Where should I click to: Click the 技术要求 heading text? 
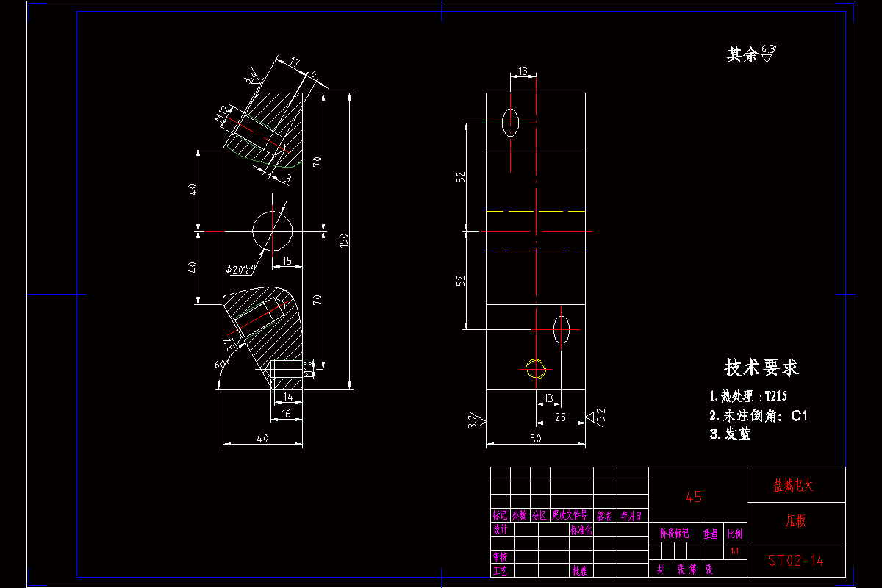[761, 367]
